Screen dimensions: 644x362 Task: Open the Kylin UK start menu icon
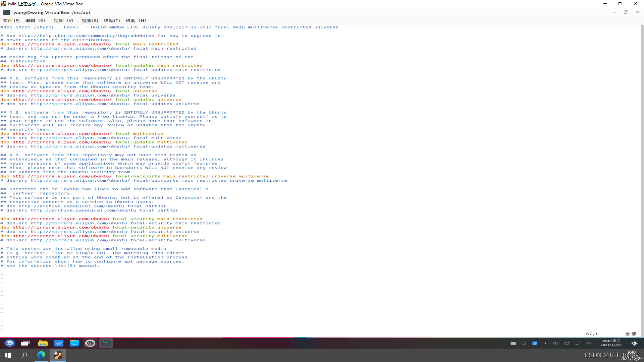click(9, 343)
